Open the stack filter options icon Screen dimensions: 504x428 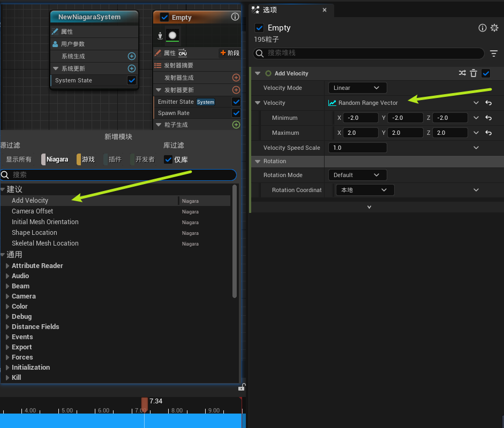click(494, 53)
